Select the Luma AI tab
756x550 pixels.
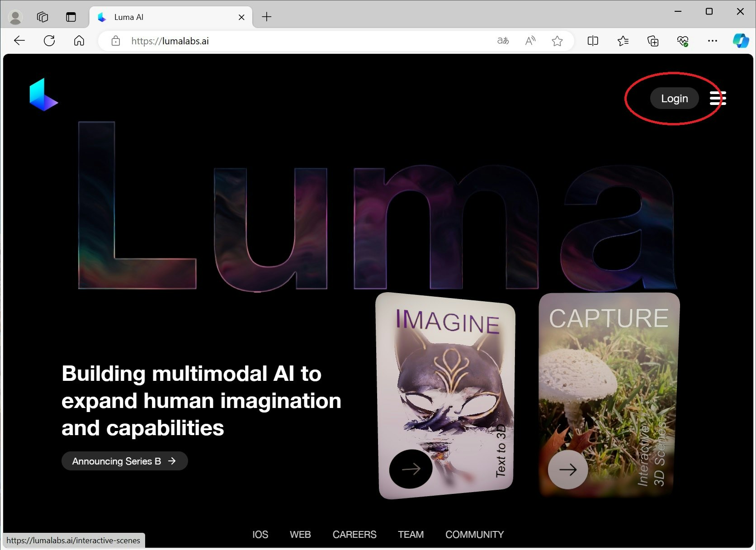point(171,17)
